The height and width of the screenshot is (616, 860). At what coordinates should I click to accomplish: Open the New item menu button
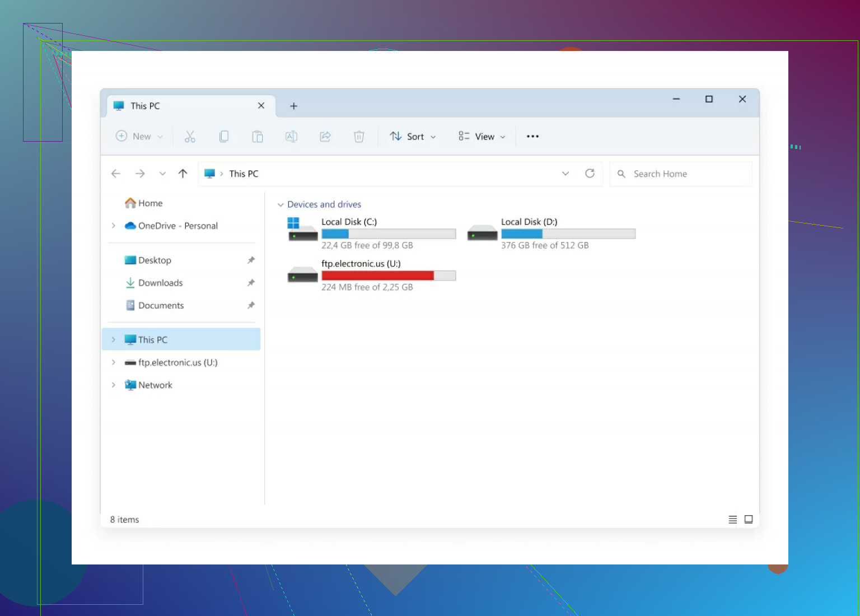click(139, 137)
